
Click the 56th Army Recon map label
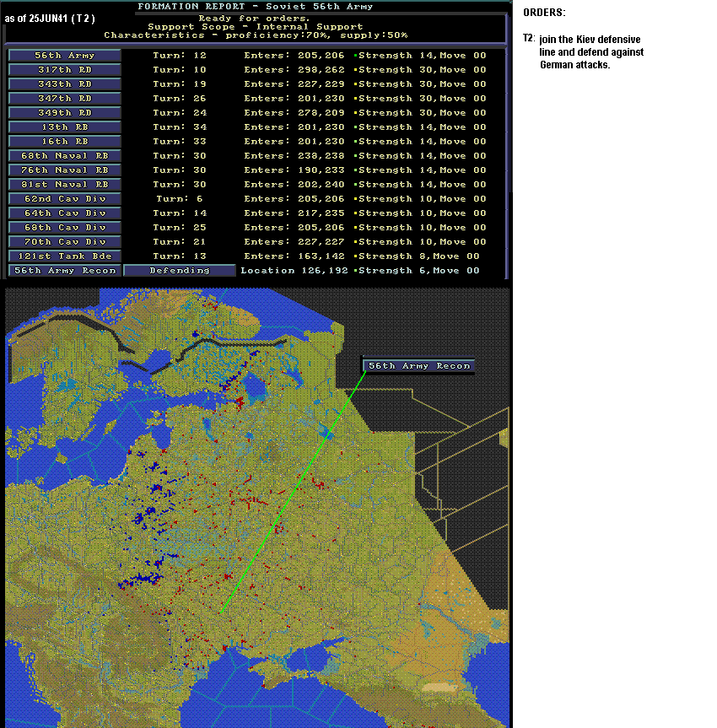[419, 366]
